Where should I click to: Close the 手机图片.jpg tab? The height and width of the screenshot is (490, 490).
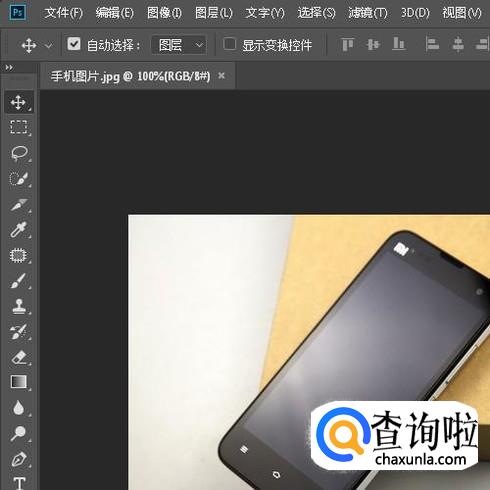(221, 76)
